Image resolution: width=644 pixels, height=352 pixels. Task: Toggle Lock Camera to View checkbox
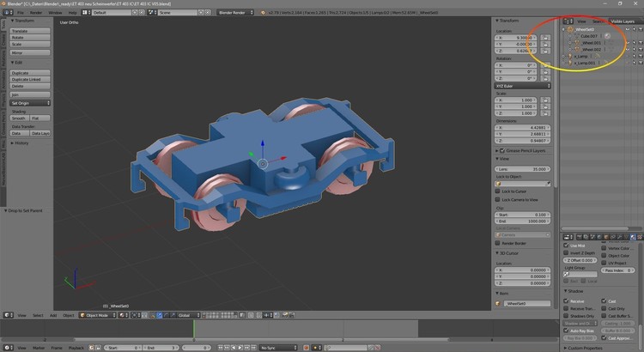tap(497, 200)
